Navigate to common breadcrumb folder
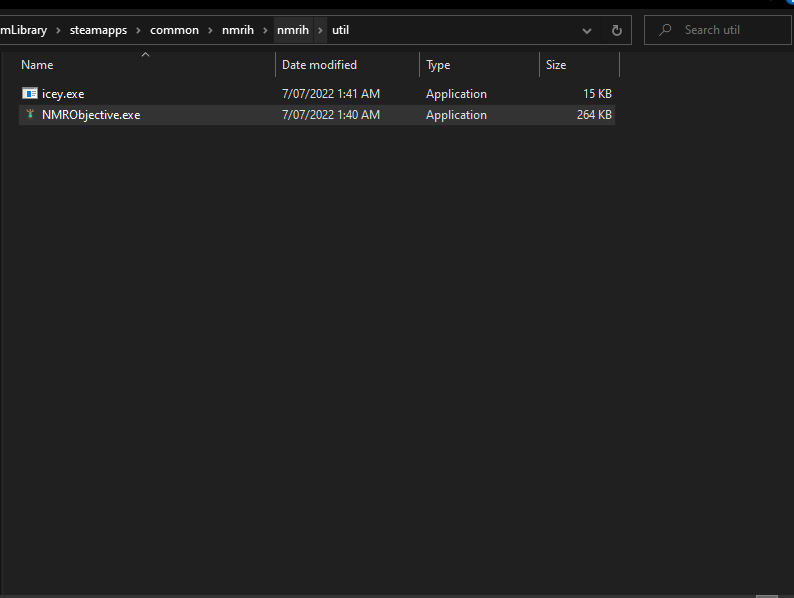Image resolution: width=794 pixels, height=598 pixels. coord(174,30)
